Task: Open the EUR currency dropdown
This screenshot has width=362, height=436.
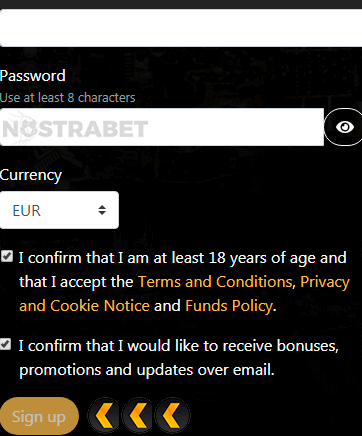Action: coord(59,210)
